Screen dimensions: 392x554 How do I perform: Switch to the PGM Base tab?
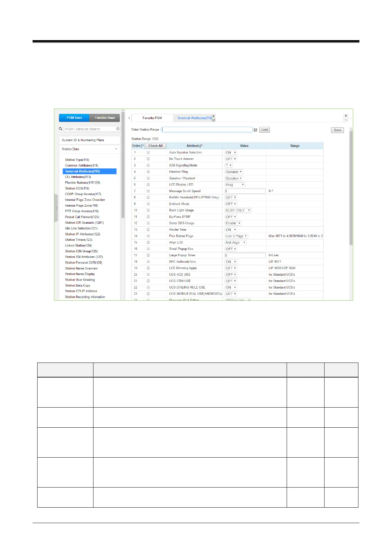(x=74, y=118)
